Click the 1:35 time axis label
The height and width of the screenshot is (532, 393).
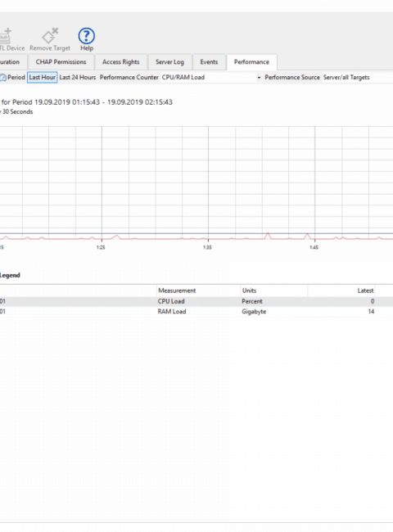pos(207,247)
